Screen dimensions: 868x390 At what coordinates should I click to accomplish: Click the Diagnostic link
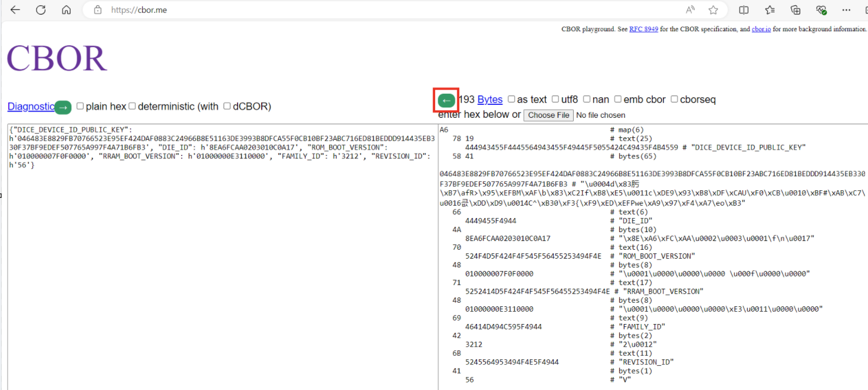pos(31,107)
